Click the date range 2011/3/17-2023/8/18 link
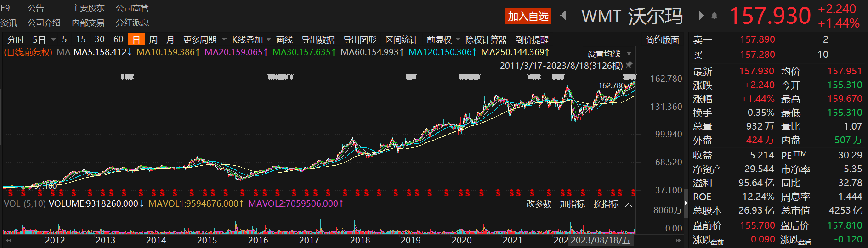Image resolution: width=868 pixels, height=248 pixels. point(562,66)
